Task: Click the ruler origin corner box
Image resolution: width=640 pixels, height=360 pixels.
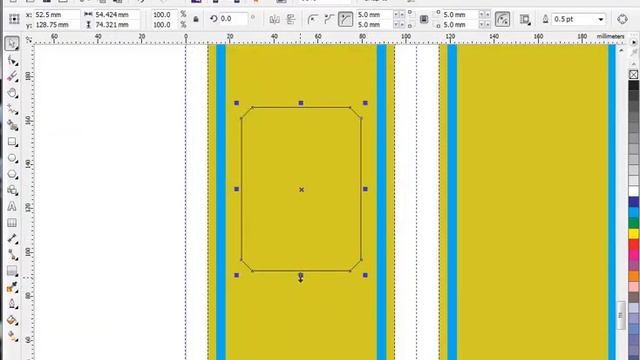Action: tap(28, 39)
